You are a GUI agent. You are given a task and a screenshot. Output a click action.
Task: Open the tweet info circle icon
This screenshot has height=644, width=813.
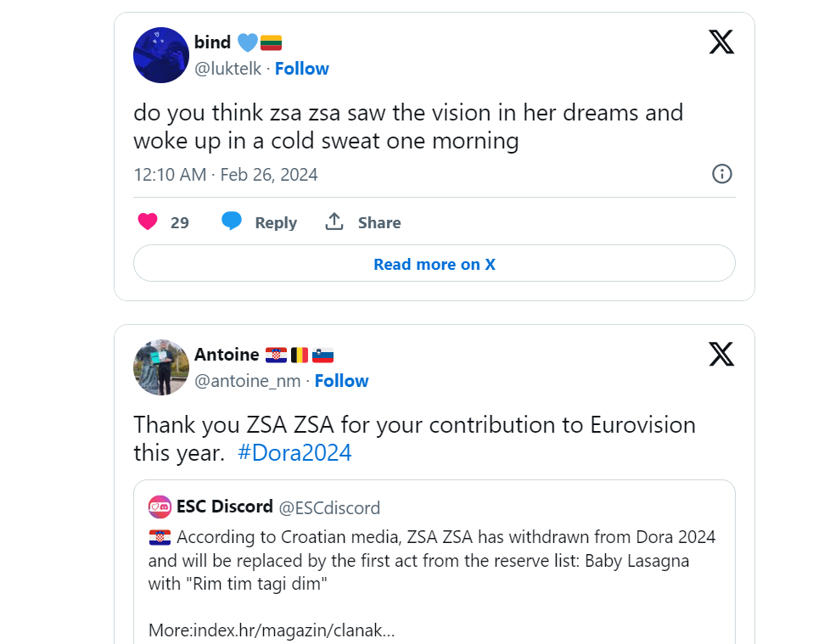pos(721,174)
